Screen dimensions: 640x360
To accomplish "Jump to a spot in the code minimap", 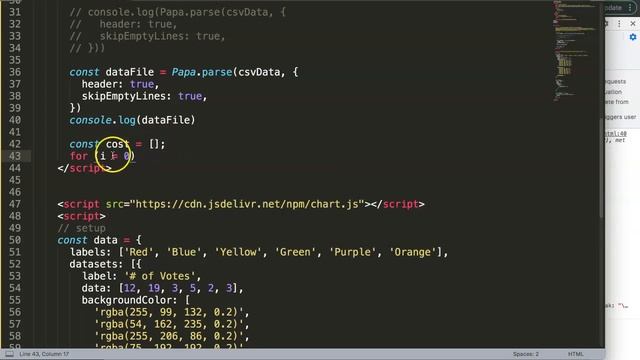I will coord(575,51).
